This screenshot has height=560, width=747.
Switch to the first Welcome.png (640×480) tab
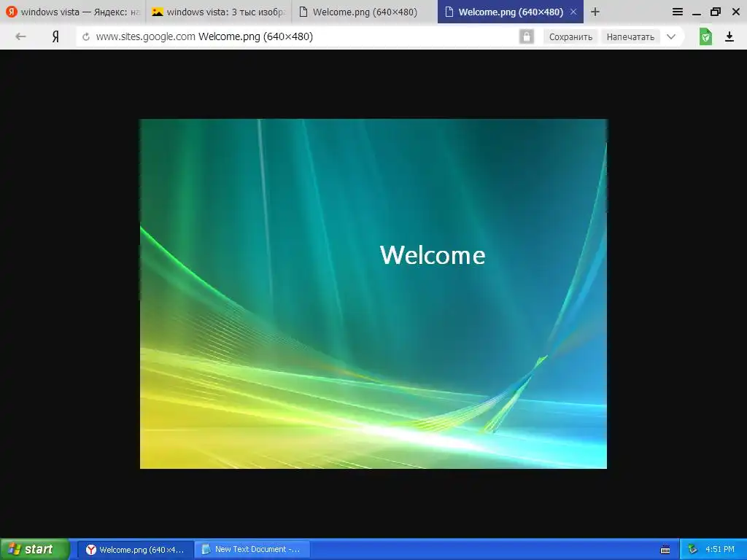pyautogui.click(x=365, y=12)
